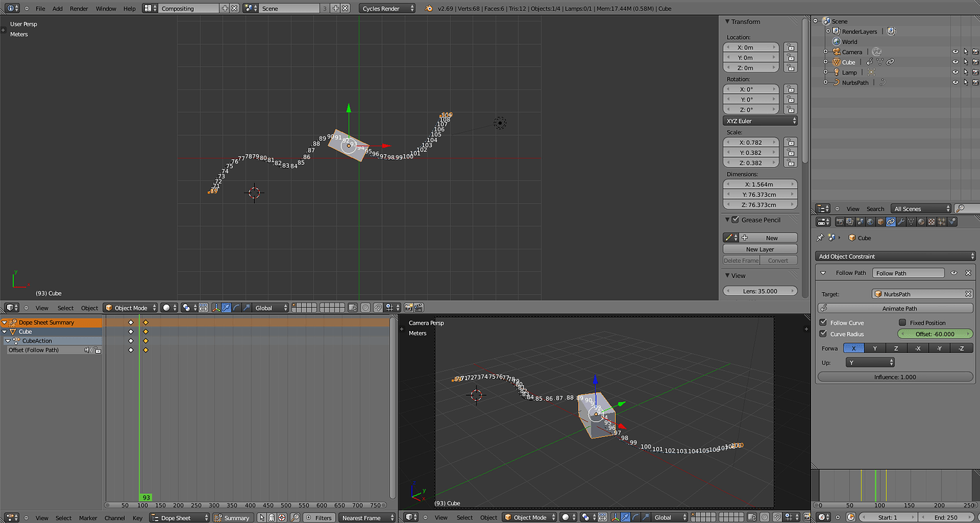This screenshot has width=980, height=523.
Task: Toggle NurbsPath visibility eye in the outliner
Action: point(955,82)
